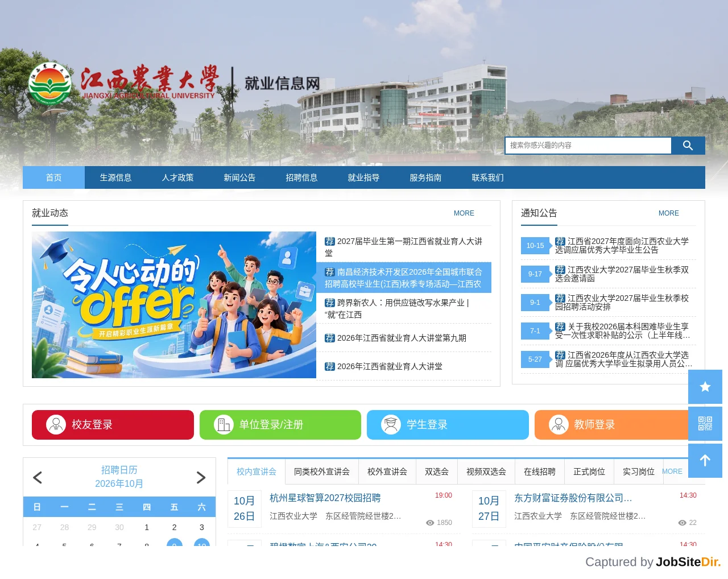Image resolution: width=728 pixels, height=579 pixels.
Task: Focus the search box 搜索你感兴趣的内容
Action: pos(588,146)
